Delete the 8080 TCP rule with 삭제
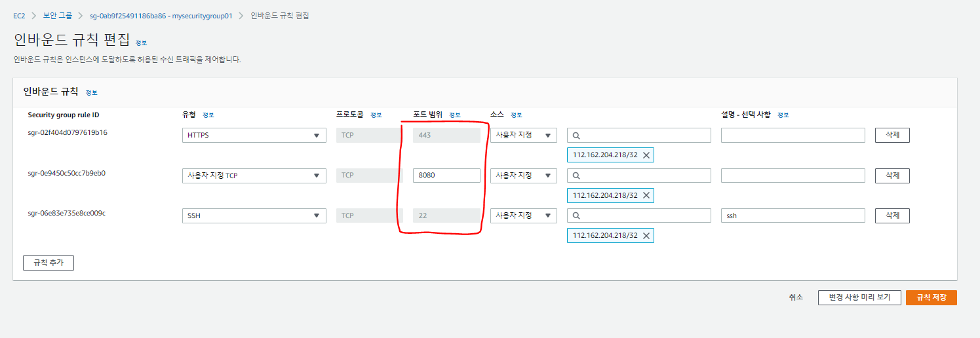 click(x=893, y=176)
